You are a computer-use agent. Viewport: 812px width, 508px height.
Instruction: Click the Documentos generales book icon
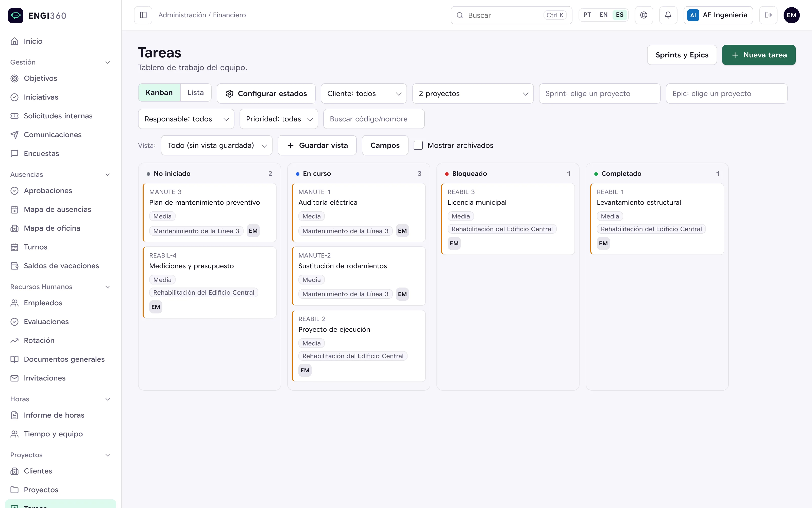click(x=14, y=359)
